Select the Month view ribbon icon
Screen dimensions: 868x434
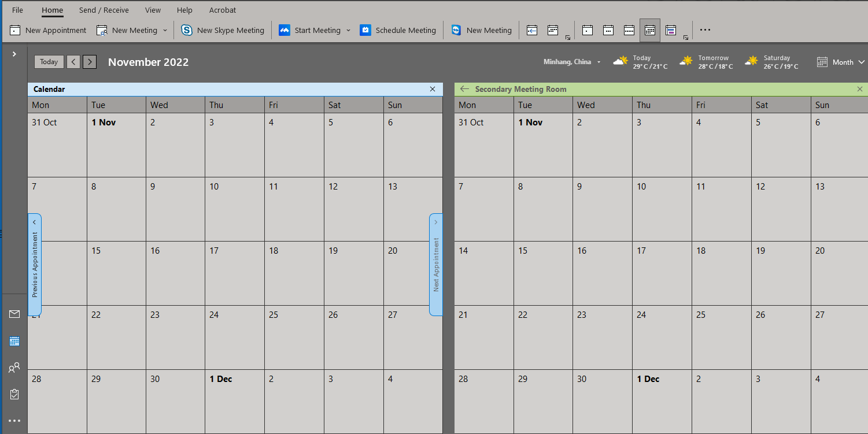tap(650, 30)
